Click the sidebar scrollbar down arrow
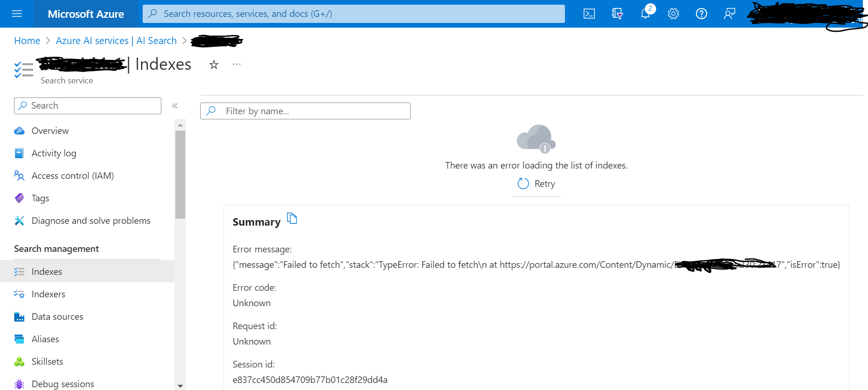This screenshot has width=868, height=390. [180, 386]
